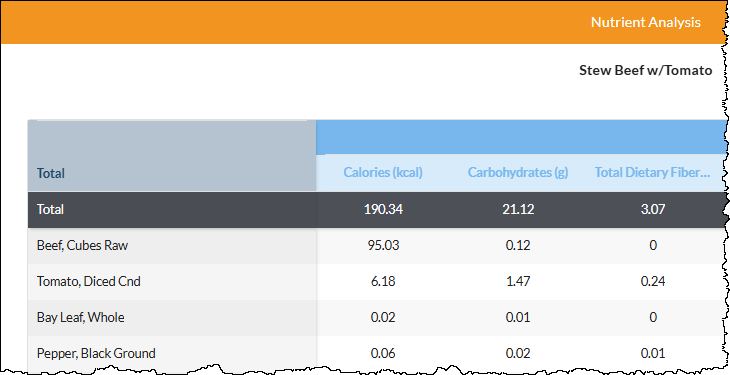Select the Bay Leaf, Whole ingredient row

tap(377, 317)
